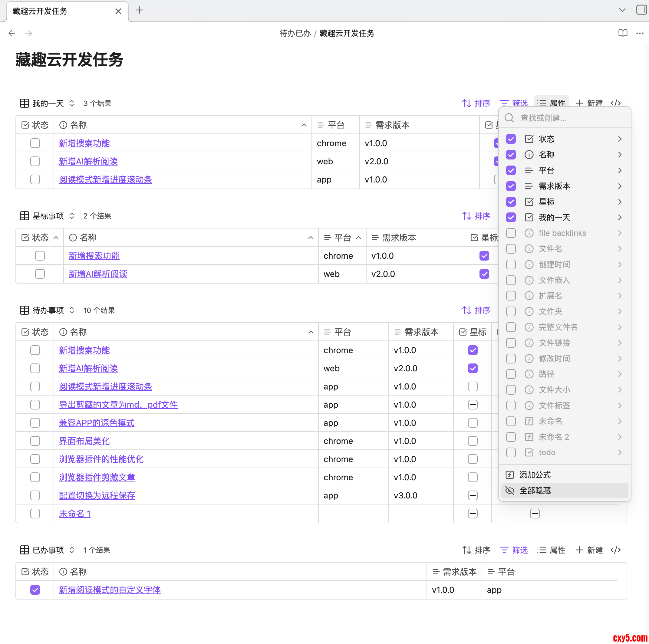Open reading mode book icon
Image resolution: width=649 pixels, height=644 pixels.
coord(622,33)
